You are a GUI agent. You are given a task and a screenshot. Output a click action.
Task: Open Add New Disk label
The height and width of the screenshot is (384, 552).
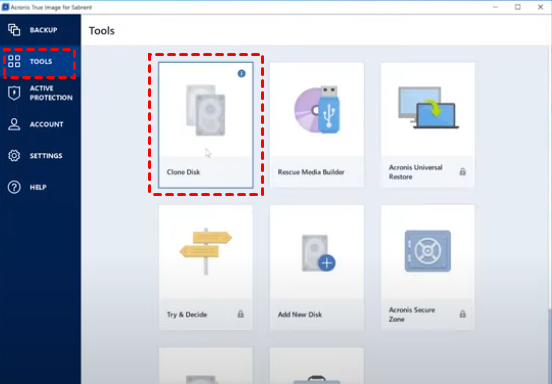(x=300, y=314)
